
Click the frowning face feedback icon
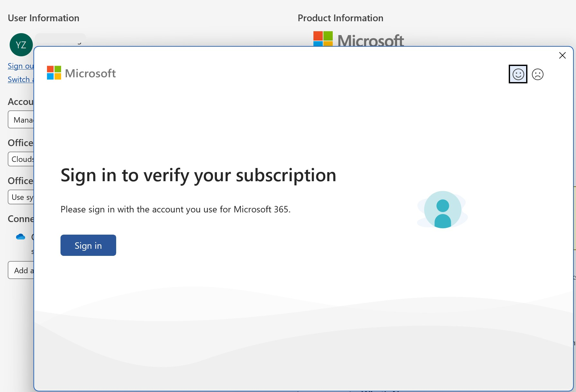tap(538, 74)
